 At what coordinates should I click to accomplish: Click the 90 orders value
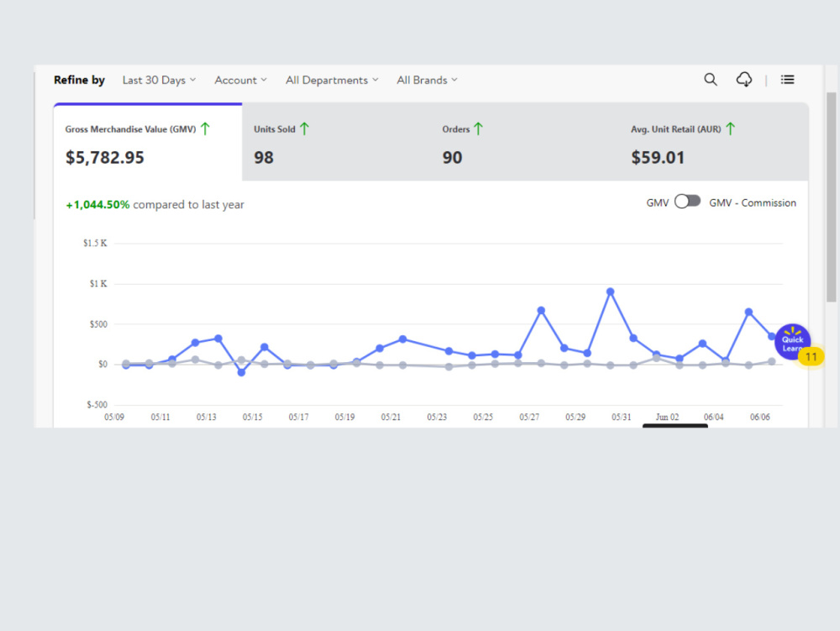(452, 157)
